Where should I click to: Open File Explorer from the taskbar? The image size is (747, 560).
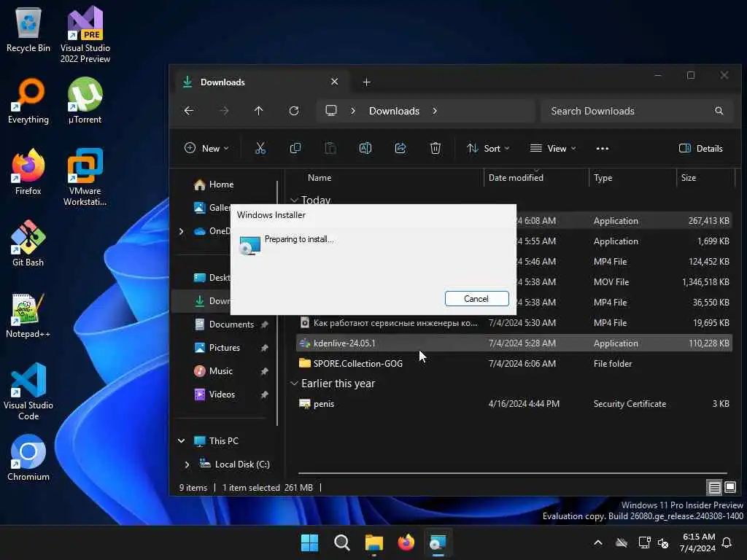[374, 542]
